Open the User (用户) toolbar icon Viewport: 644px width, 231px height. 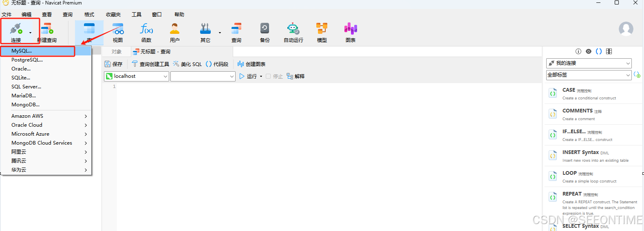(175, 29)
